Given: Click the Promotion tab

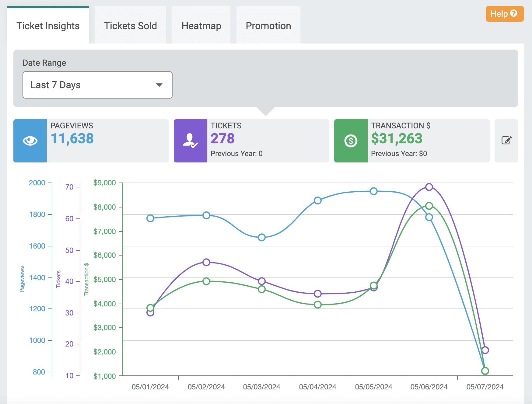Looking at the screenshot, I should tap(268, 26).
